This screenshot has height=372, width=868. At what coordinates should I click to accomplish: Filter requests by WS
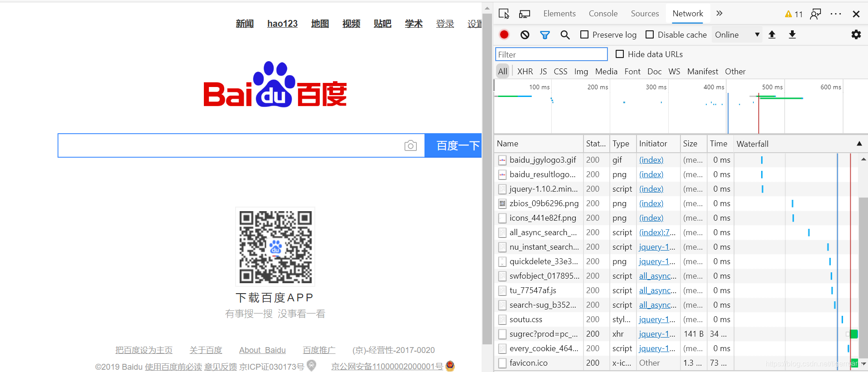[x=674, y=72]
